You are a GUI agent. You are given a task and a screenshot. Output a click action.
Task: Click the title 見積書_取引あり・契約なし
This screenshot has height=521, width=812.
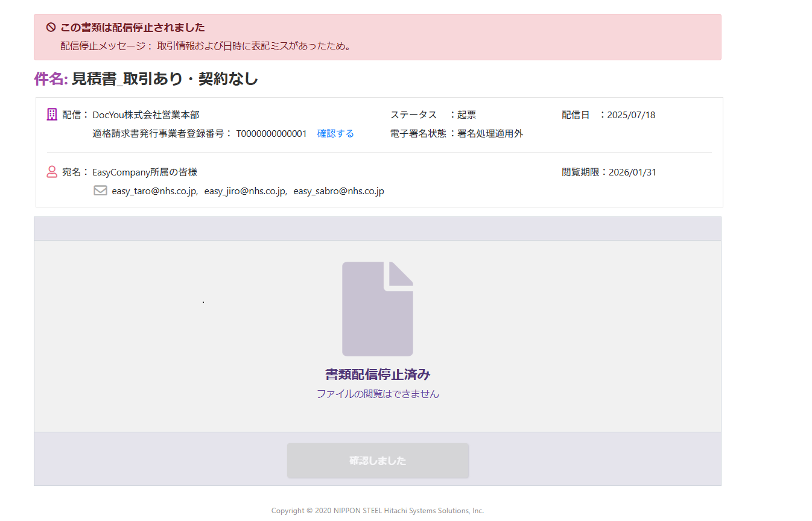(x=165, y=79)
